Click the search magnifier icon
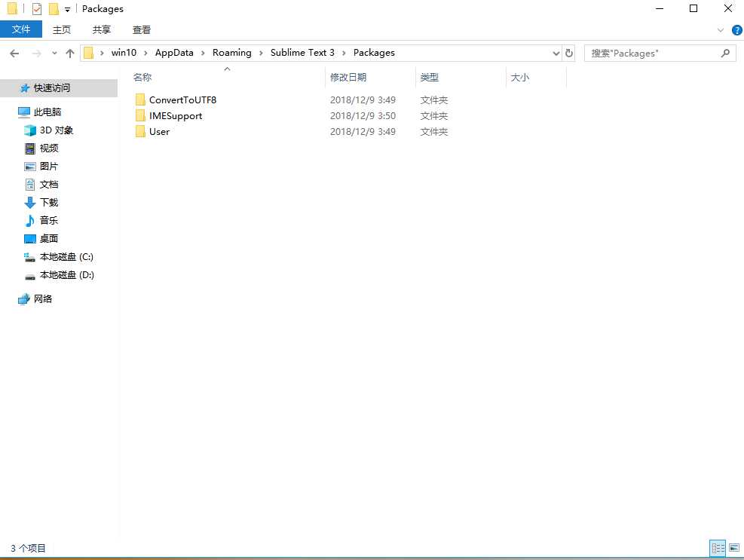 725,54
